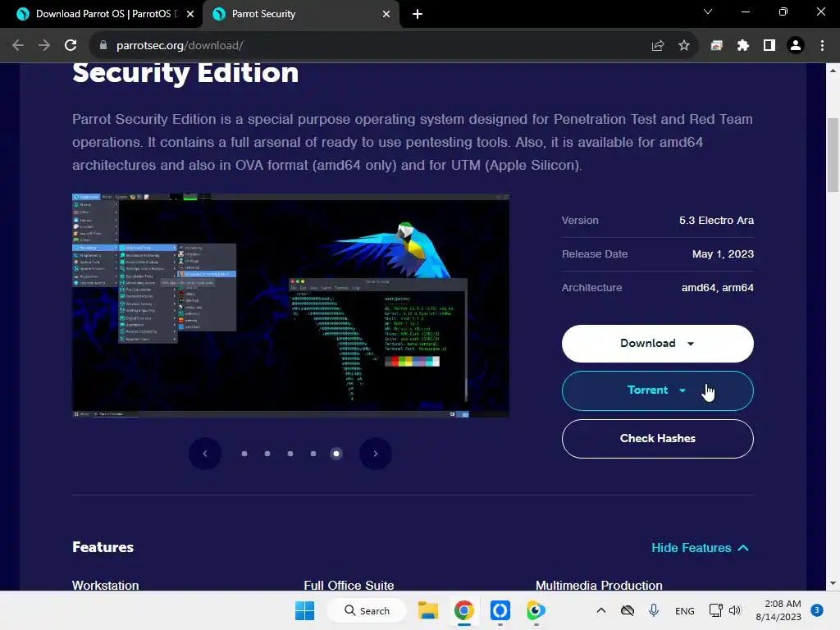Viewport: 840px width, 630px height.
Task: Click the Check Hashes button
Action: click(657, 438)
